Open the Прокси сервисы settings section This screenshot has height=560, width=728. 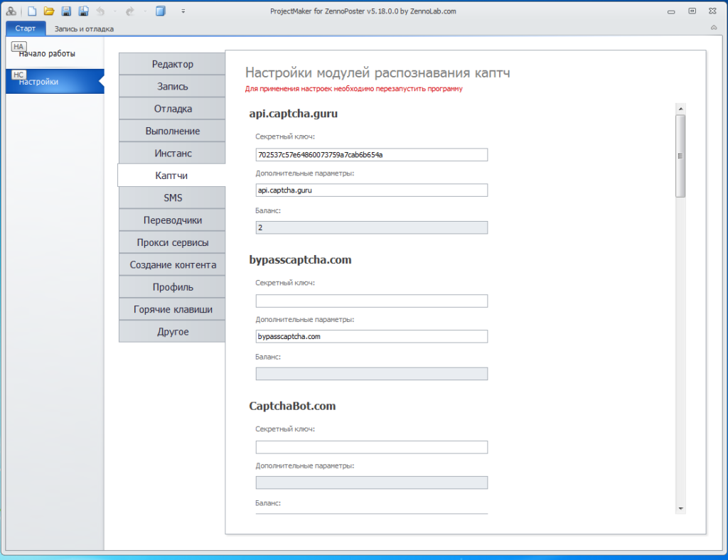(x=172, y=242)
